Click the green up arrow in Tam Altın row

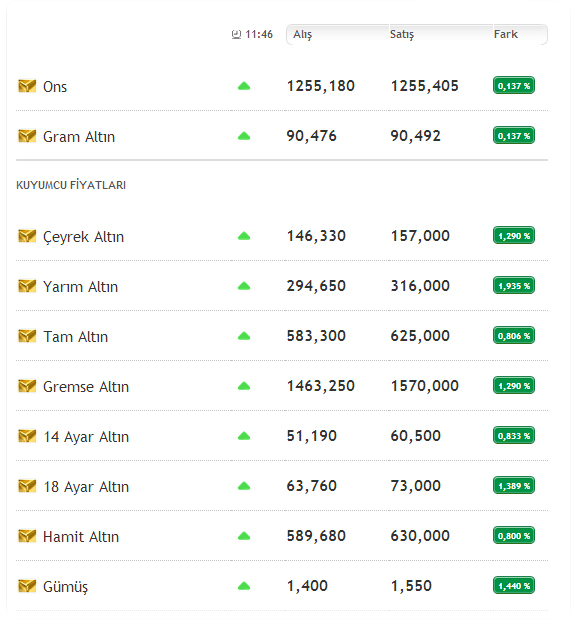pos(244,336)
